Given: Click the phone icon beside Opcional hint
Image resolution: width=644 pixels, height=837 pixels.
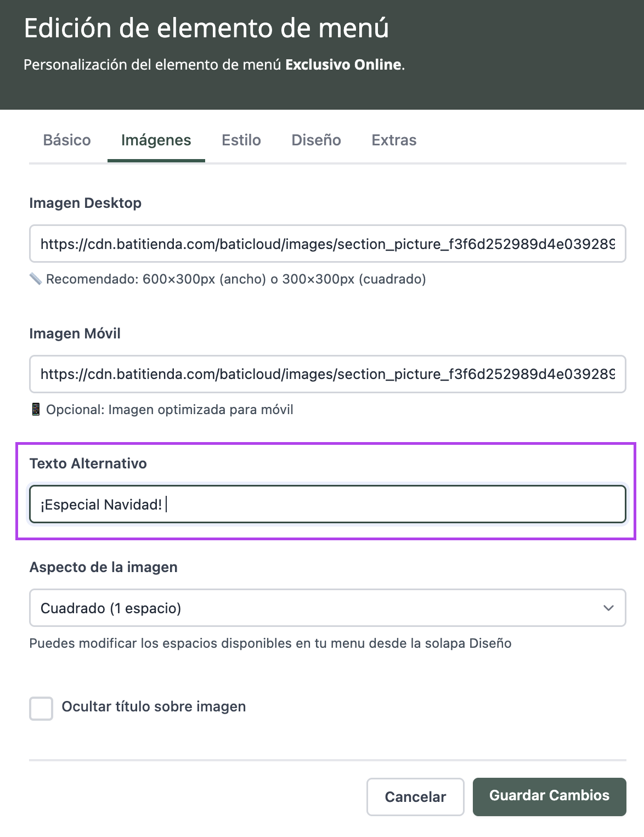Looking at the screenshot, I should point(36,409).
